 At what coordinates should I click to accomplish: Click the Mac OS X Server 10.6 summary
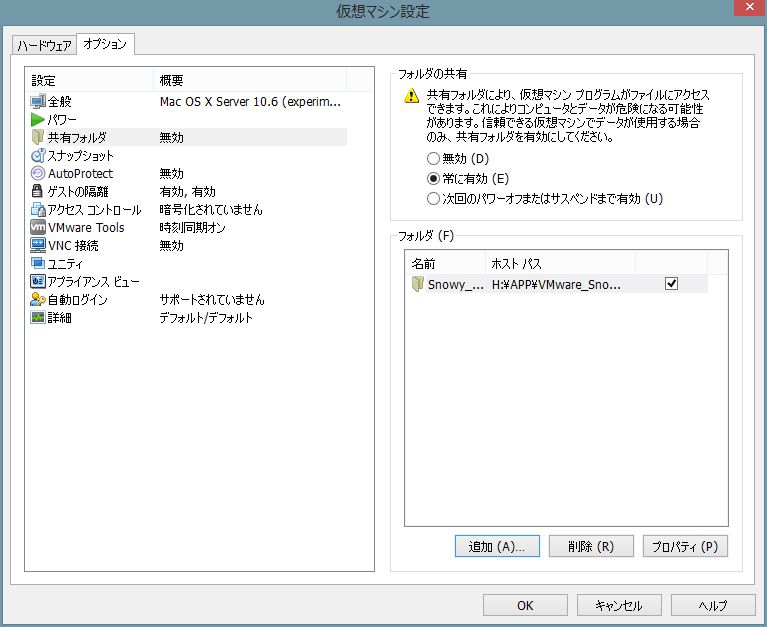(250, 102)
